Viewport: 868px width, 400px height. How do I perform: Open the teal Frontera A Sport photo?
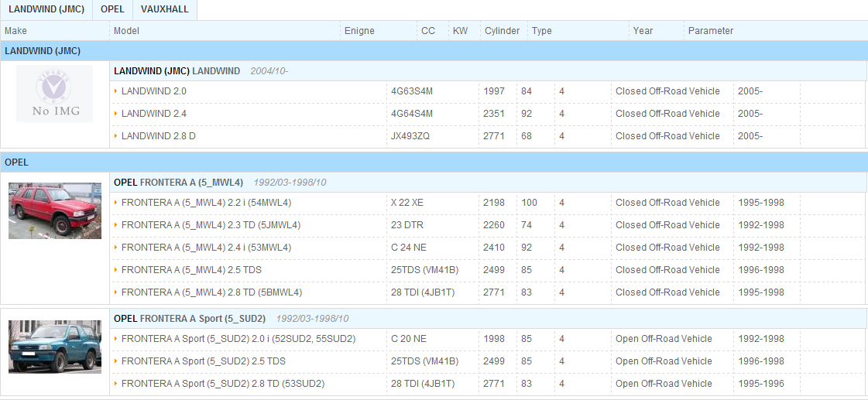pyautogui.click(x=55, y=347)
